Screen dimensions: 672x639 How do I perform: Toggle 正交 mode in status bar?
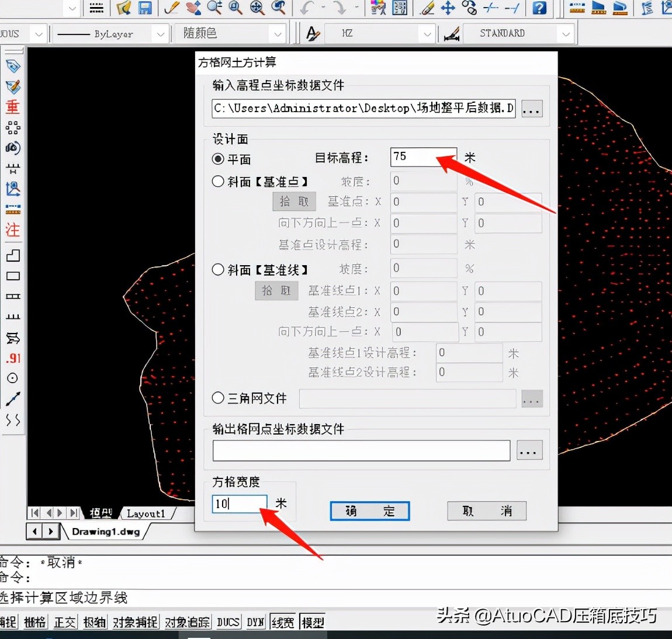pos(65,622)
